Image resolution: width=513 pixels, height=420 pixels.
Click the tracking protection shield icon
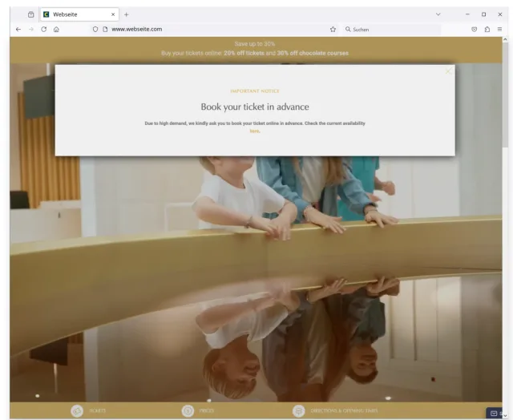click(x=95, y=29)
